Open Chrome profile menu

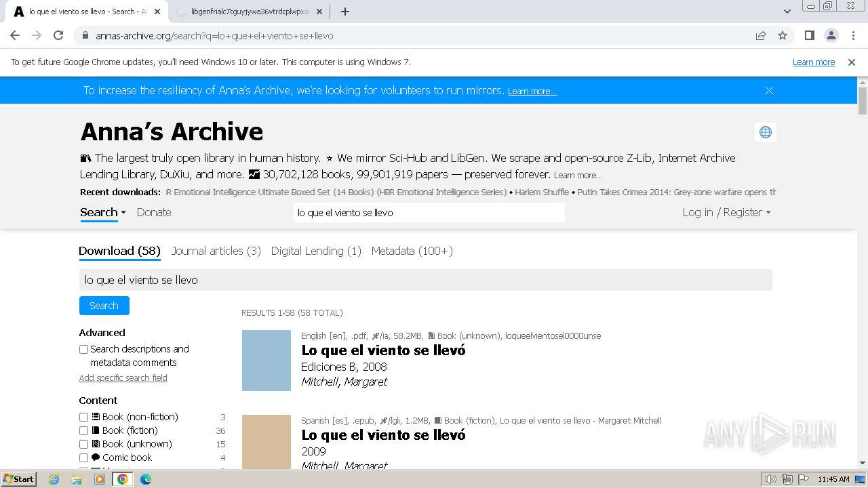tap(831, 35)
